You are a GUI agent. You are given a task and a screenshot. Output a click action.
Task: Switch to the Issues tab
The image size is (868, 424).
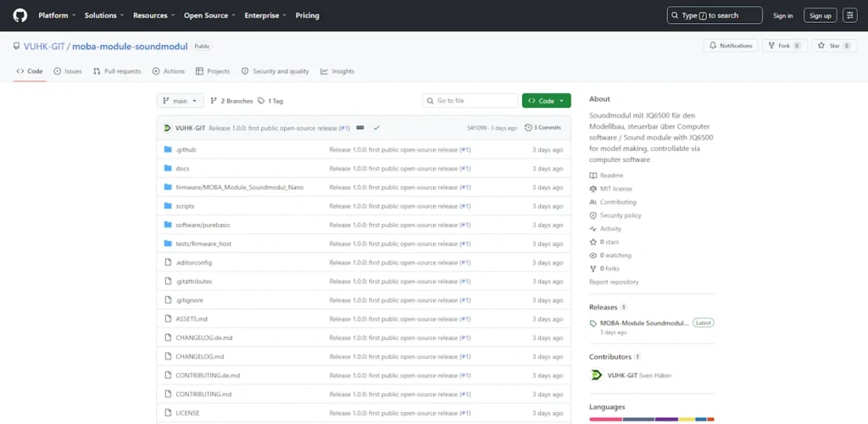[68, 71]
